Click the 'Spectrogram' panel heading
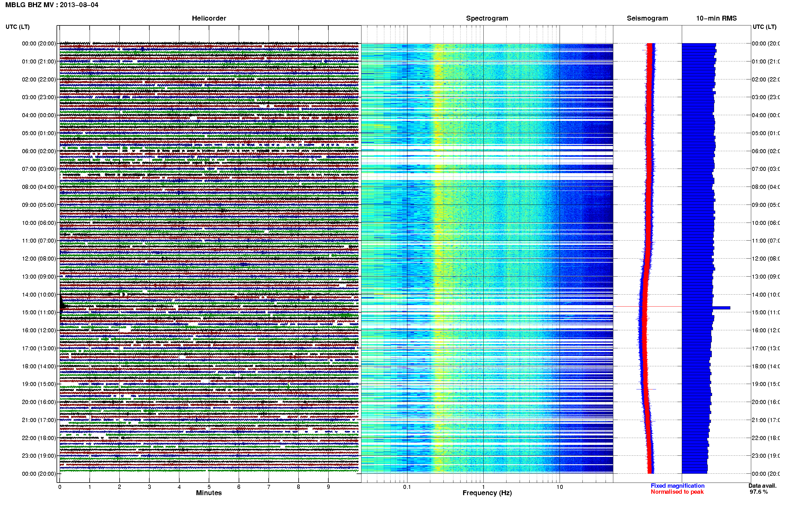This screenshot has width=812, height=508. click(x=487, y=18)
